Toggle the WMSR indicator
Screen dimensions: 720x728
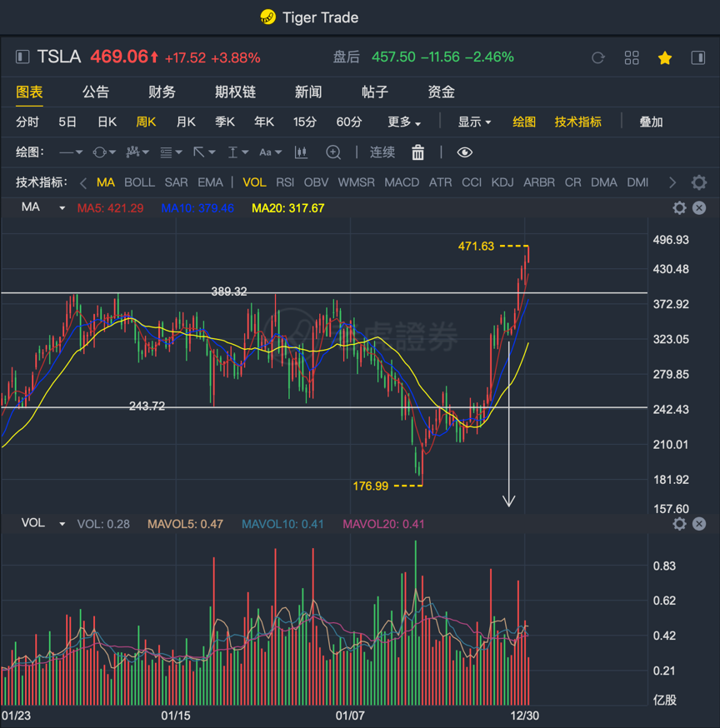coord(357,182)
